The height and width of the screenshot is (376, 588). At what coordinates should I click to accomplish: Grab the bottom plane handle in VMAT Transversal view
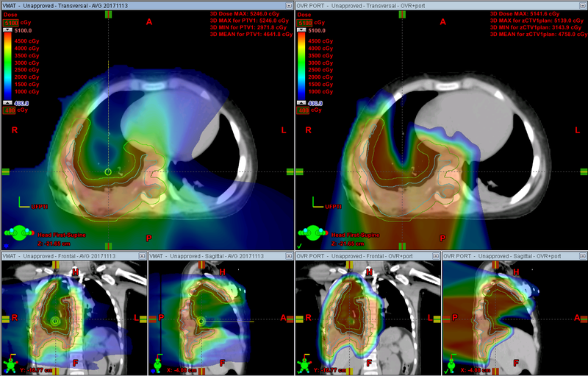pyautogui.click(x=108, y=246)
